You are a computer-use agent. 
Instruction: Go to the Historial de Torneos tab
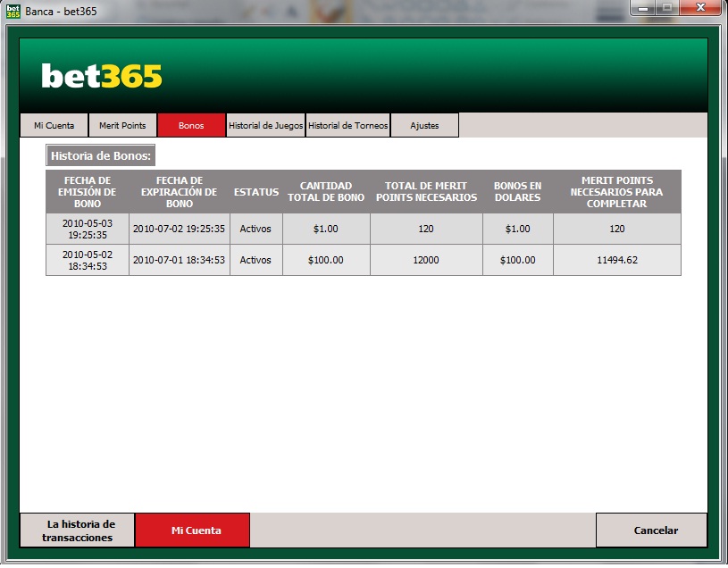(x=348, y=125)
